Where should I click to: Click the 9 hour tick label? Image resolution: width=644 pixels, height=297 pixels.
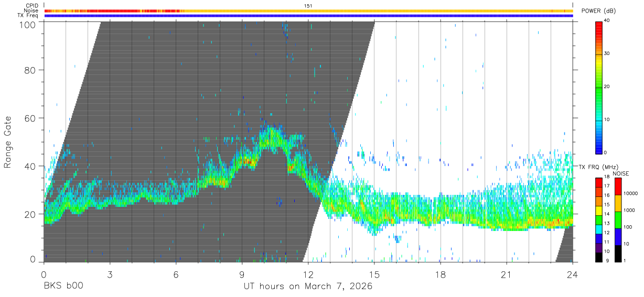click(242, 274)
